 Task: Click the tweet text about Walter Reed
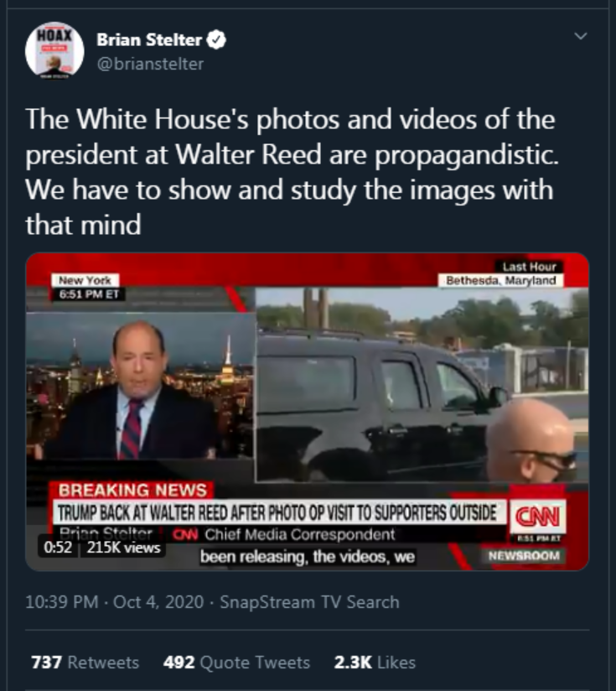tap(292, 172)
